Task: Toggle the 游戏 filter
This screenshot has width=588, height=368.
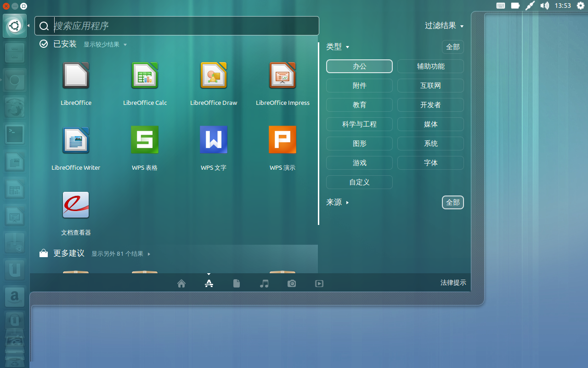Action: pyautogui.click(x=359, y=163)
